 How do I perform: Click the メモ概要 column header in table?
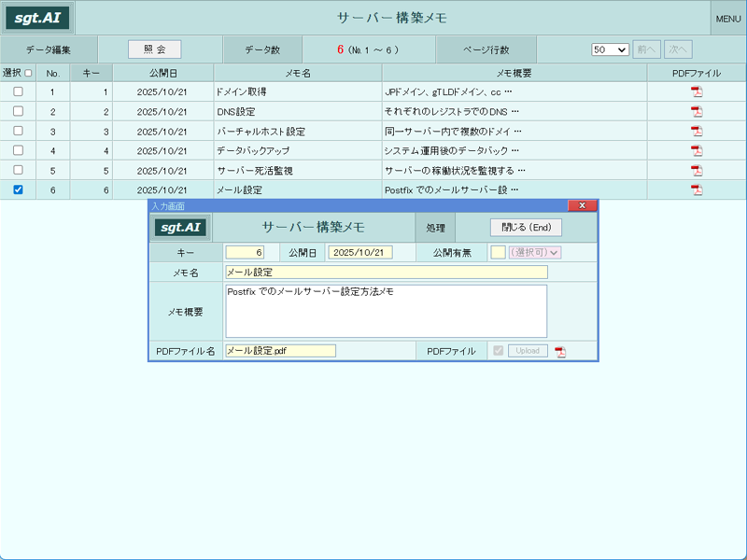click(514, 73)
